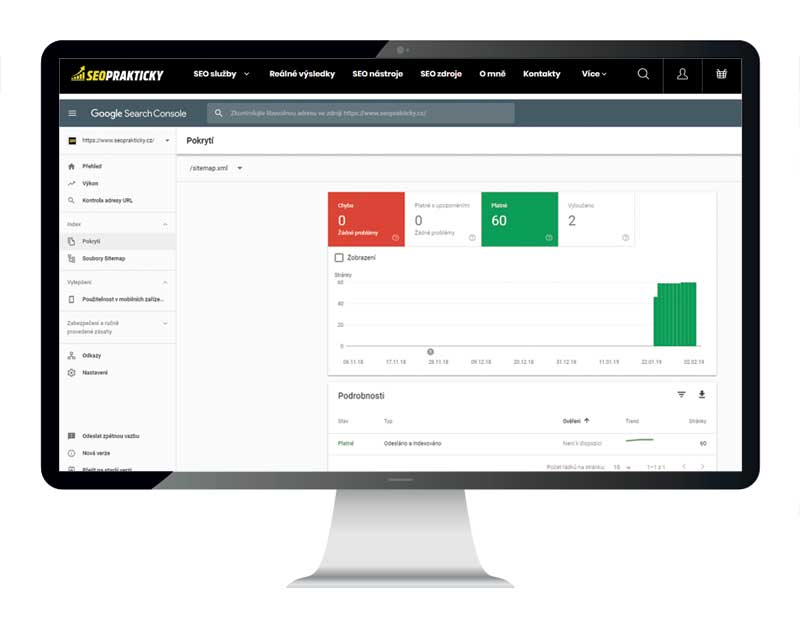Viewport: 800px width, 622px height.
Task: Click the SEOPRAKTICKY logo
Action: coord(117,74)
